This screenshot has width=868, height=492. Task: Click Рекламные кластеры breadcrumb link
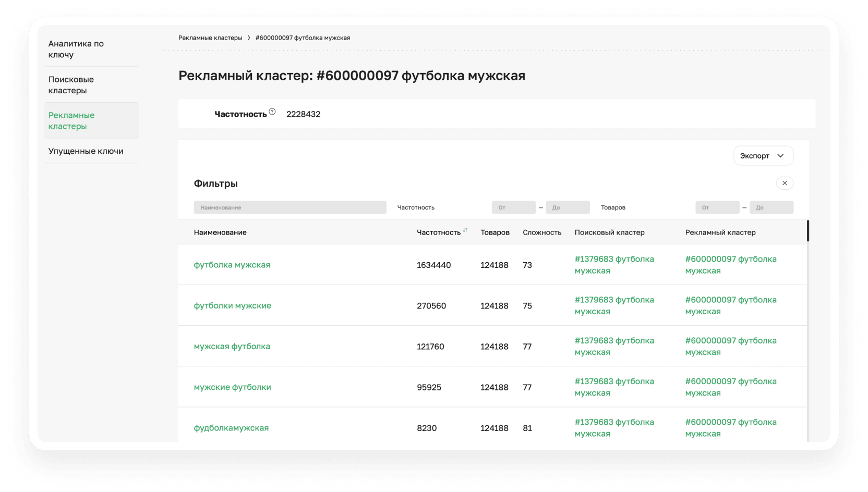[x=210, y=38]
